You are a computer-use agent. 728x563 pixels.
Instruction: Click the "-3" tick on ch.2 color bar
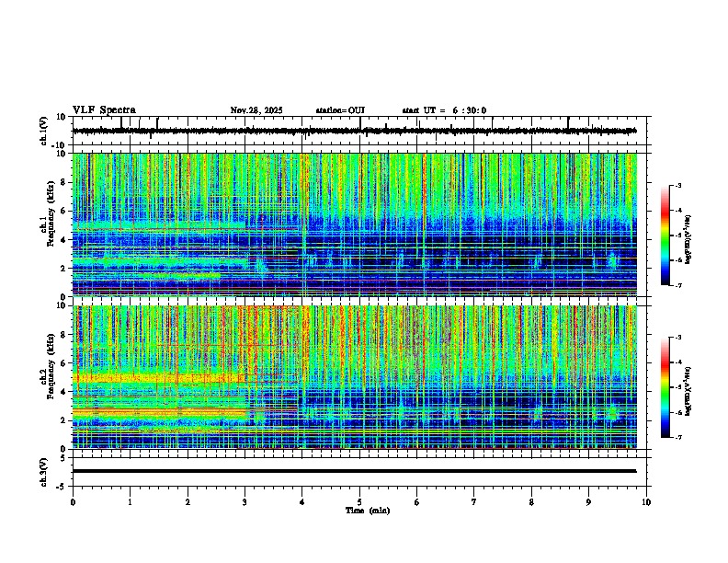pyautogui.click(x=677, y=338)
